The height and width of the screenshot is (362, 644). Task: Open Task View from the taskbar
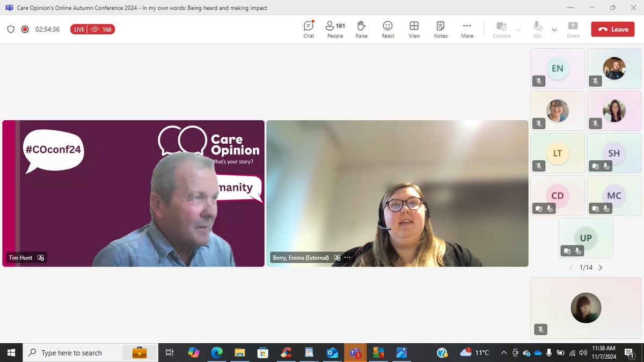pyautogui.click(x=170, y=352)
